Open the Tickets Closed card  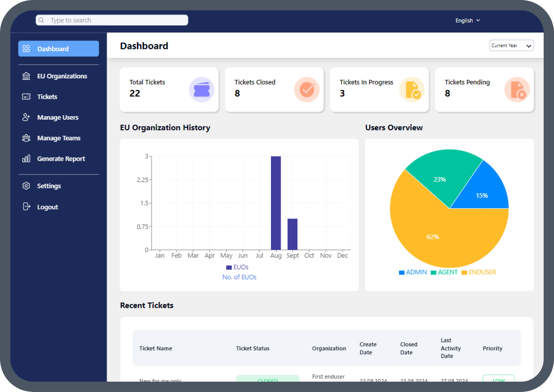[274, 90]
